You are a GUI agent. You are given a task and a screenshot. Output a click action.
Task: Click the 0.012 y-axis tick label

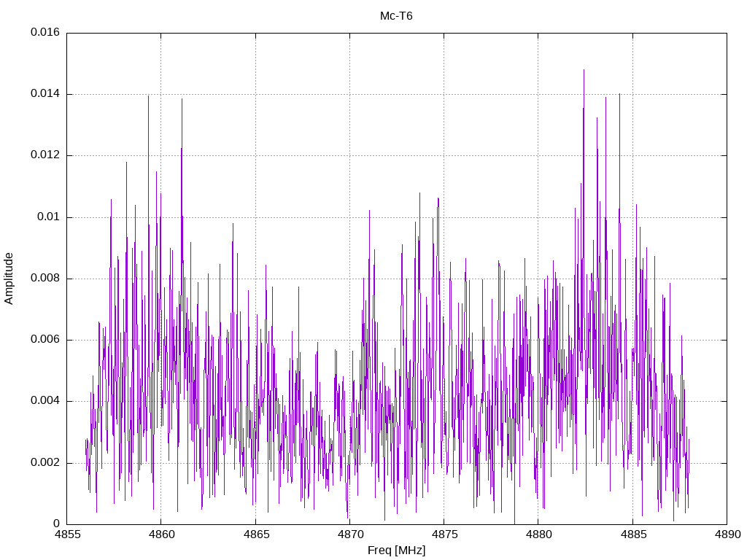45,155
